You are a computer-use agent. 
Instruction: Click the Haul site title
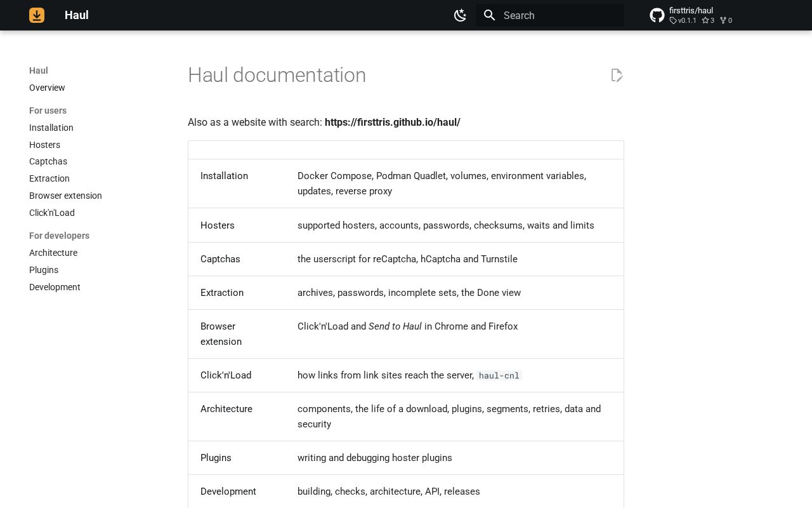(76, 15)
